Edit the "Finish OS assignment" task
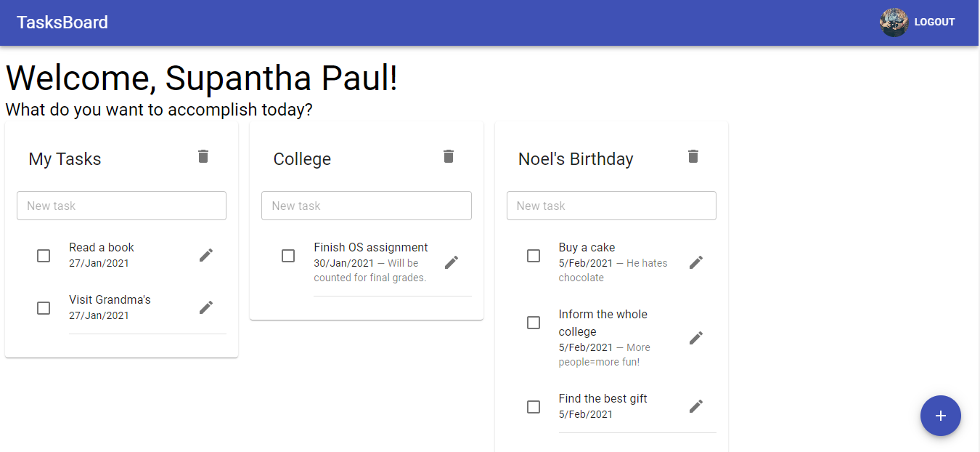 coord(451,262)
